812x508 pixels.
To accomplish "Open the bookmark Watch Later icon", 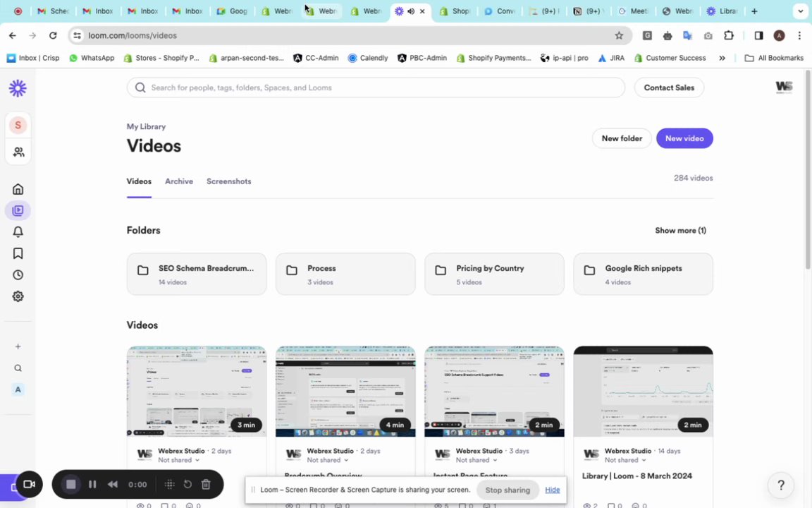I will click(18, 253).
